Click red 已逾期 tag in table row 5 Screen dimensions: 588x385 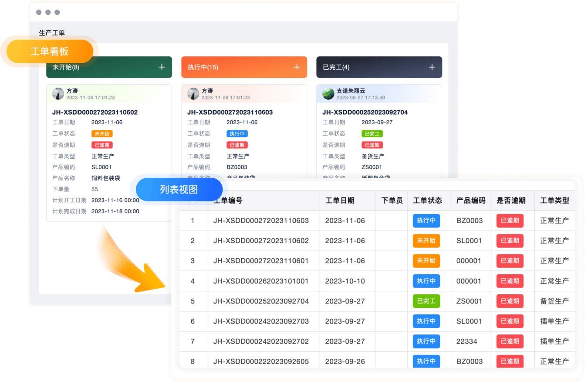pyautogui.click(x=510, y=301)
